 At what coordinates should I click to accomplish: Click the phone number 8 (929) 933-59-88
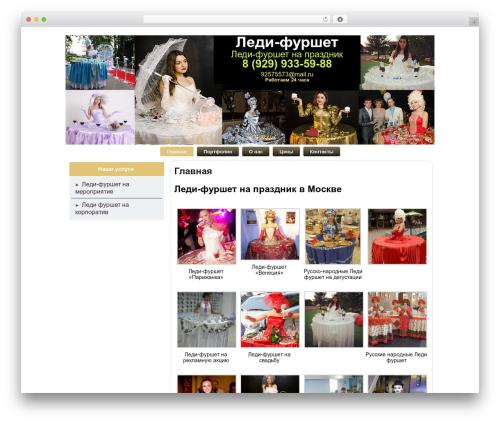point(287,64)
